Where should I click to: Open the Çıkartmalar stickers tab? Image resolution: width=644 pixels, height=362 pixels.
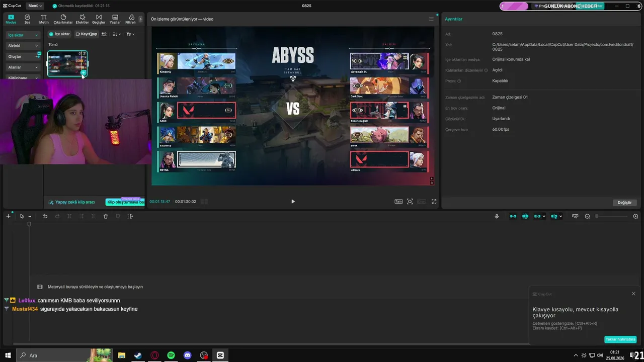coord(63,19)
